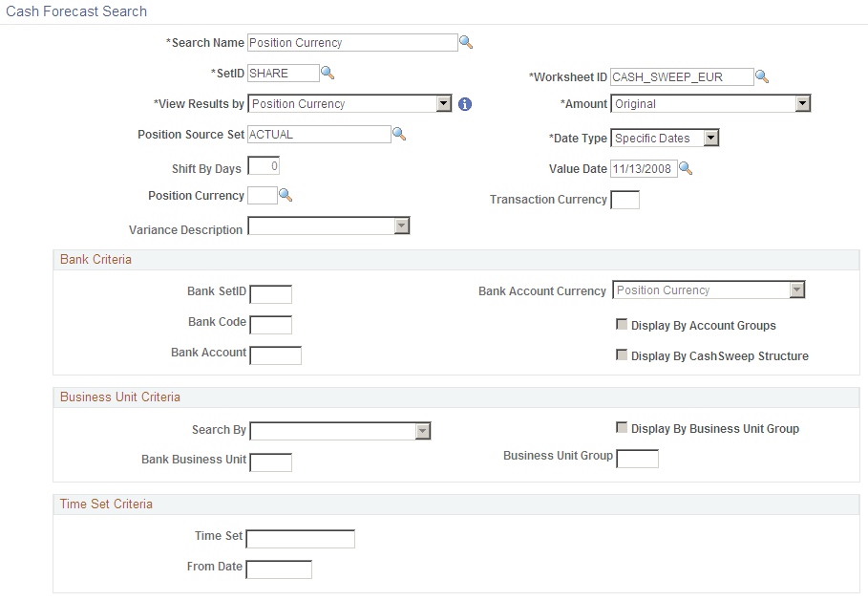The image size is (868, 601).
Task: Click the Bank Criteria section header
Action: [x=95, y=259]
